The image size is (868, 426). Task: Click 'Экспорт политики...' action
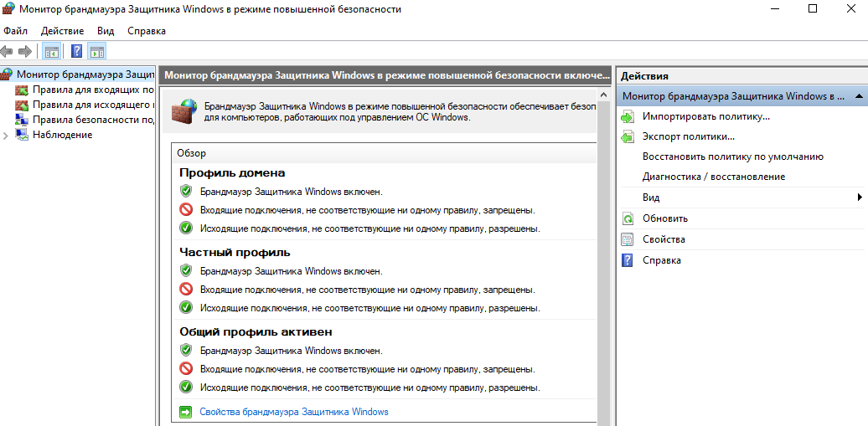point(688,136)
